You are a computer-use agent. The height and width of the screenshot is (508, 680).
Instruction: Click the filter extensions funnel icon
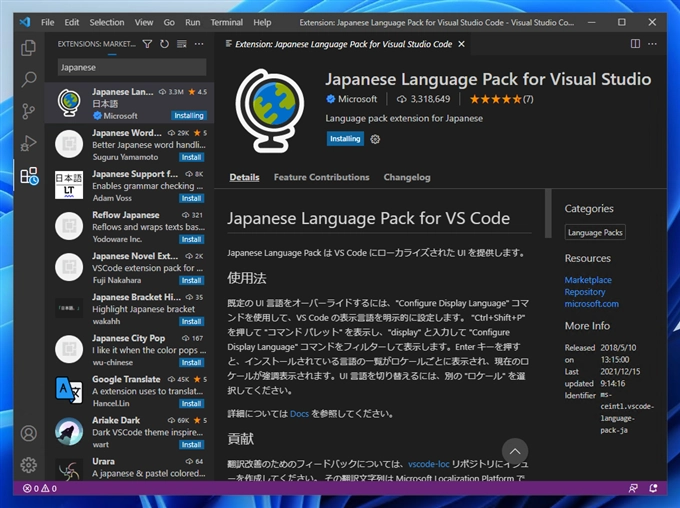(x=148, y=44)
